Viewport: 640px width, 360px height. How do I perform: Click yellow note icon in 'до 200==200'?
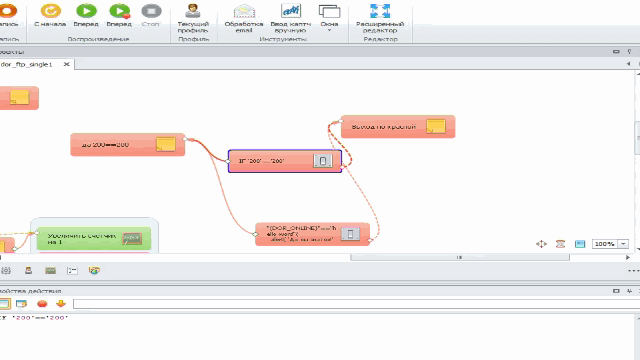(x=166, y=144)
